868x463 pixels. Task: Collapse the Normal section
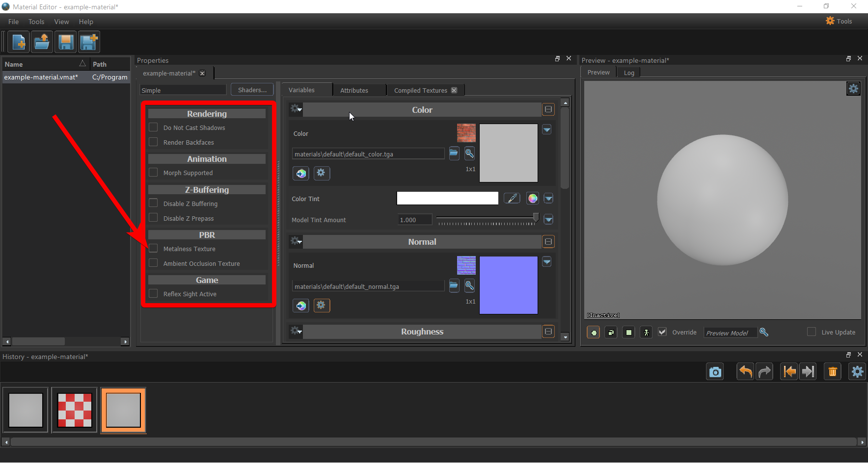click(548, 241)
